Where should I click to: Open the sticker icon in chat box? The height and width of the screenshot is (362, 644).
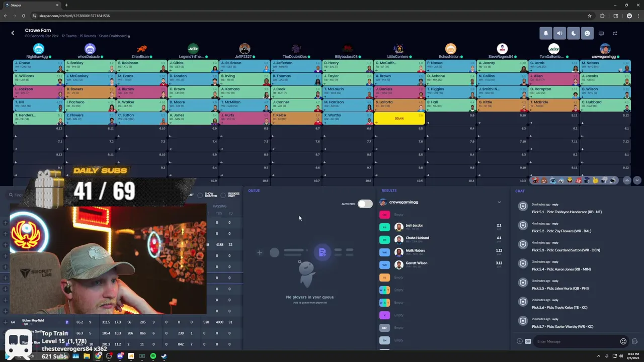[x=634, y=341]
